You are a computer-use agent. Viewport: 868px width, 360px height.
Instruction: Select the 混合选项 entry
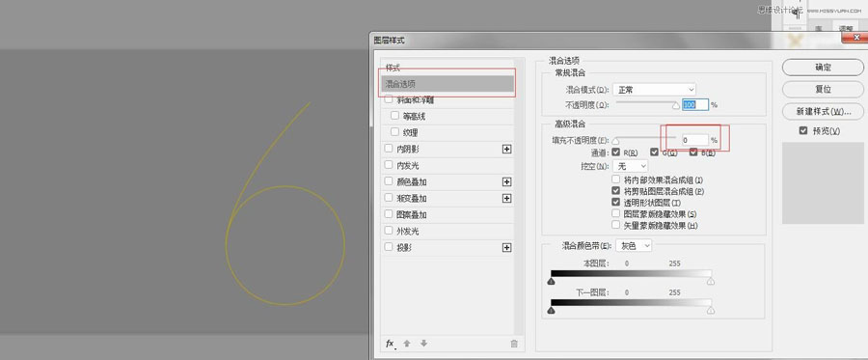point(448,84)
